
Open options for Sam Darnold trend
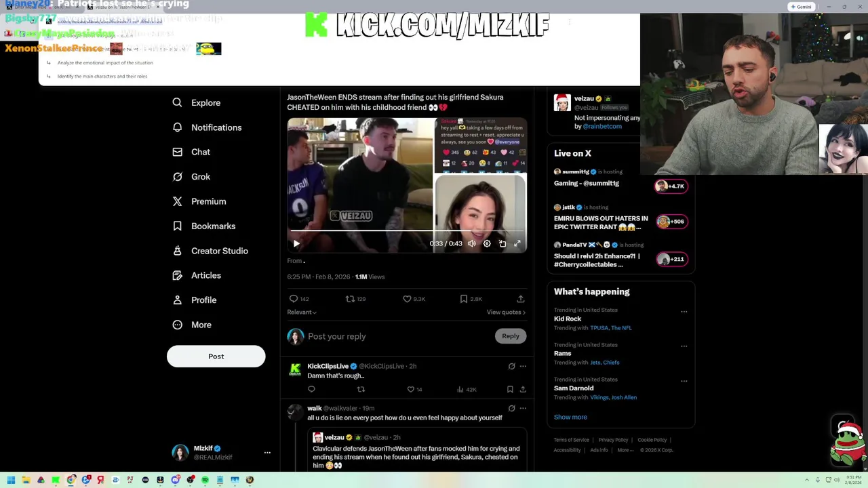tap(684, 381)
